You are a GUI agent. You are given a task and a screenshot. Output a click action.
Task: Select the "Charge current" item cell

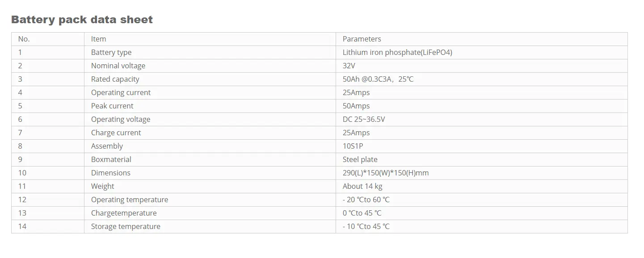point(116,133)
